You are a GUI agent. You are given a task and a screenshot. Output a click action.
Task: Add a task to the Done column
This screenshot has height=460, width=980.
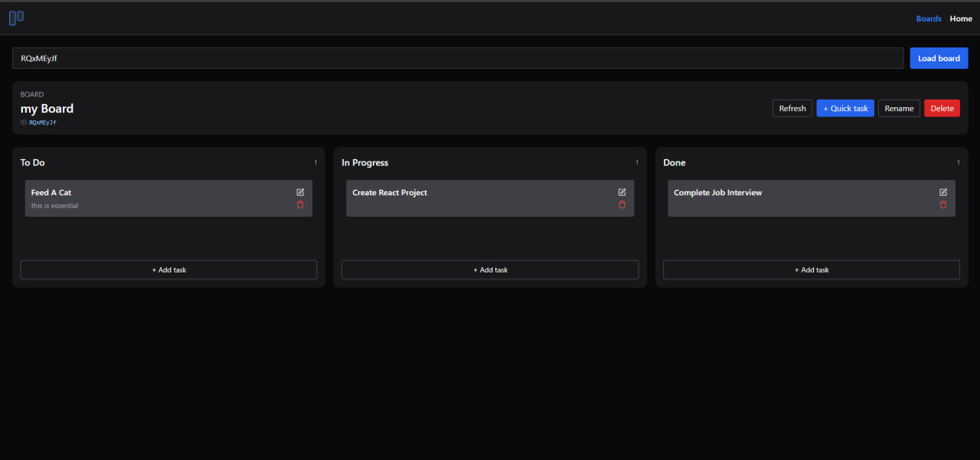click(812, 269)
